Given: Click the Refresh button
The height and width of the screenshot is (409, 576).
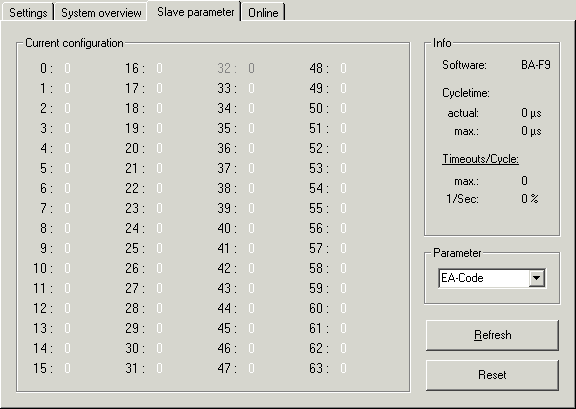Looking at the screenshot, I should pyautogui.click(x=492, y=335).
